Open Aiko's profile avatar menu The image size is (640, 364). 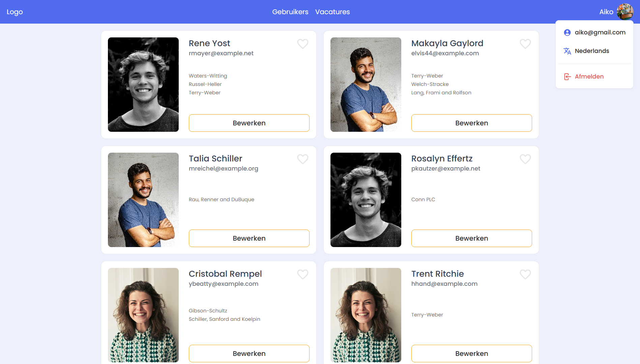625,12
